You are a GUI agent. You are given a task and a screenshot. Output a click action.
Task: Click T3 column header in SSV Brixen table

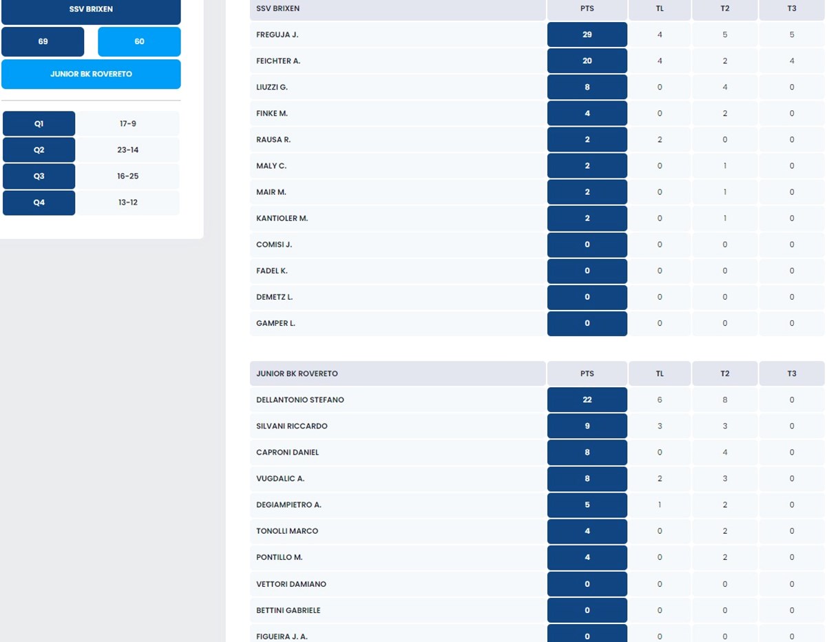pyautogui.click(x=791, y=8)
